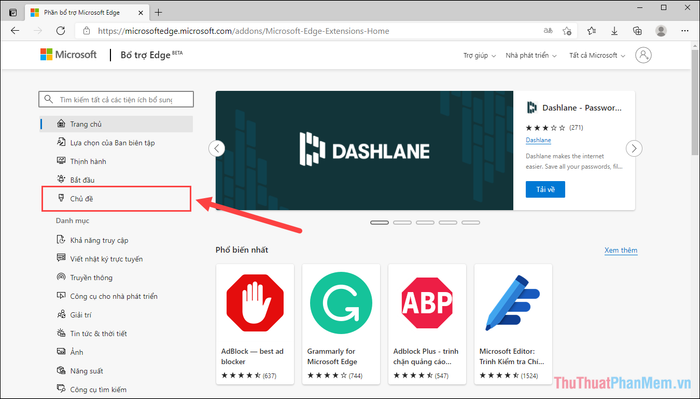Image resolution: width=700 pixels, height=399 pixels.
Task: Open a new browser tab
Action: tap(158, 12)
